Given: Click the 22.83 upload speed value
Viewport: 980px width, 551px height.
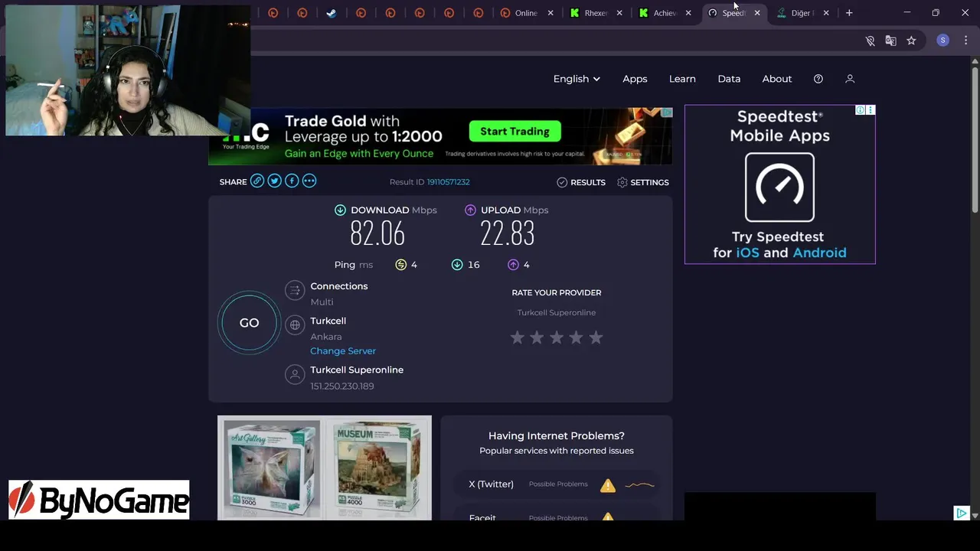Looking at the screenshot, I should [x=508, y=234].
